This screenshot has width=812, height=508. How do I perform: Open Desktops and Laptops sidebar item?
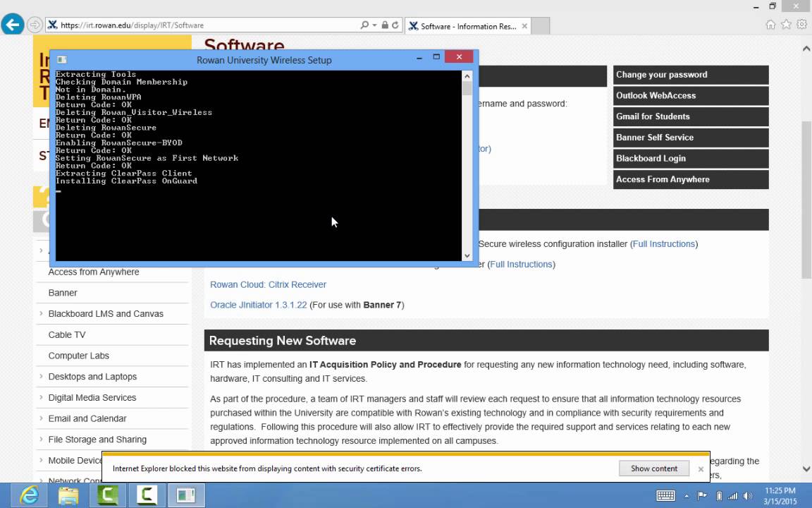tap(93, 377)
